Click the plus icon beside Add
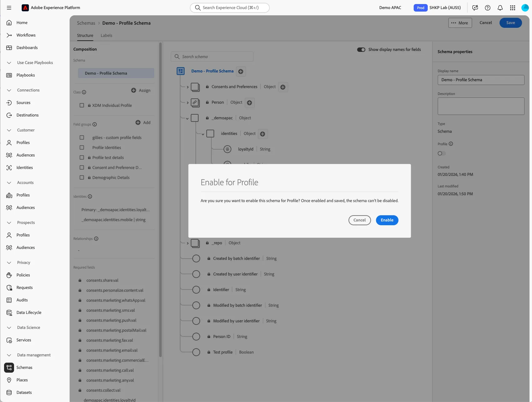The width and height of the screenshot is (532, 402). 138,122
